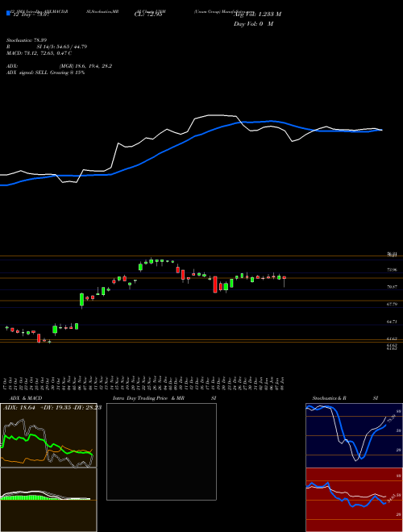Image resolution: width=403 pixels, height=532 pixels.
Task: Click the ADX chart with the green line
Action: [48, 435]
